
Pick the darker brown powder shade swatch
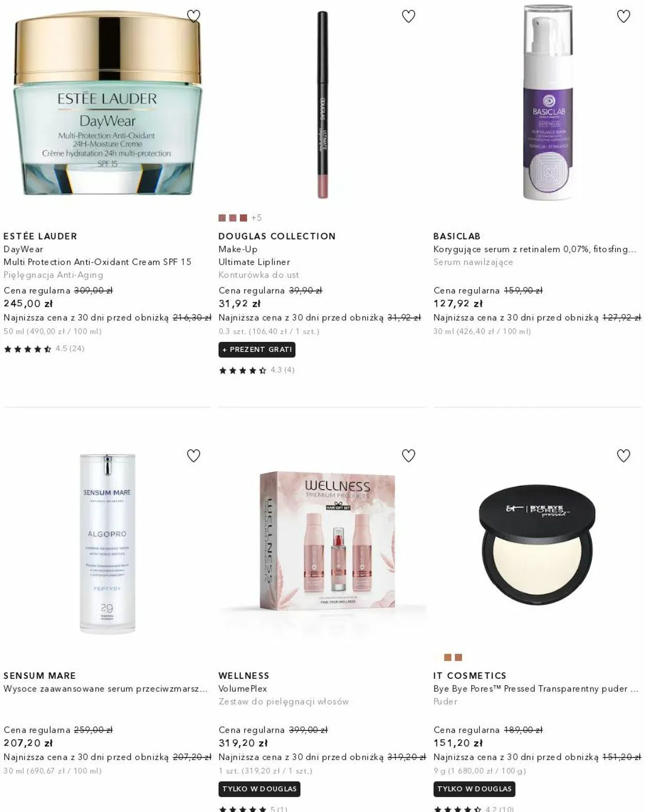[459, 657]
